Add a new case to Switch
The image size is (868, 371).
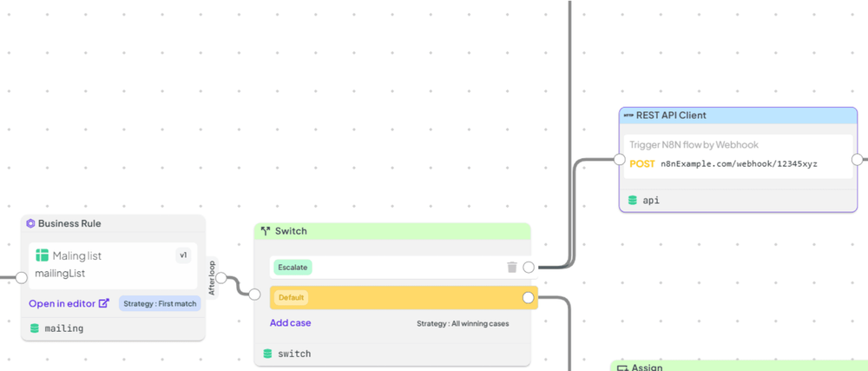click(x=290, y=323)
